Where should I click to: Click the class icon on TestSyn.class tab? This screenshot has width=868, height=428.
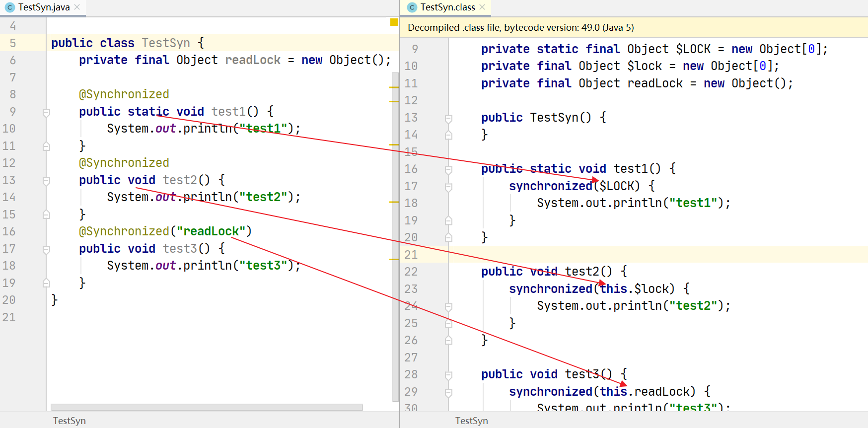(412, 7)
